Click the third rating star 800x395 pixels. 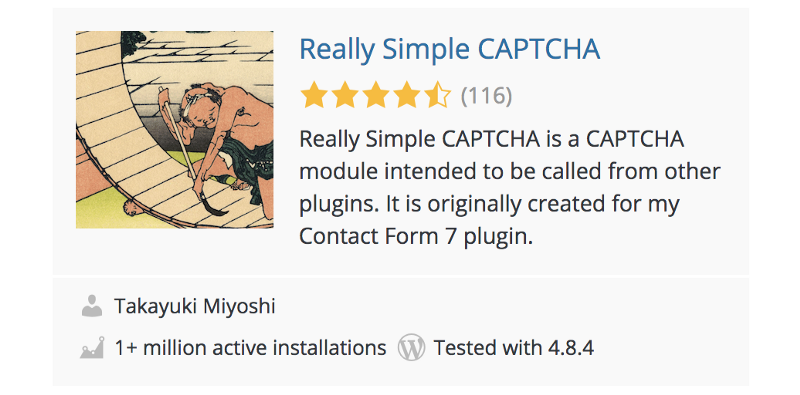pos(376,95)
